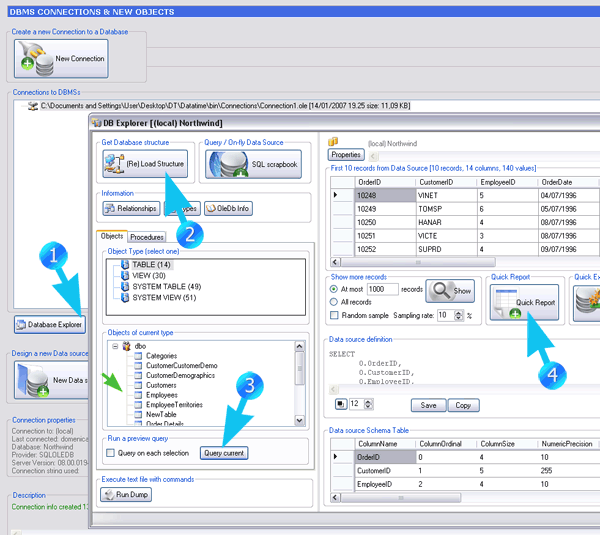This screenshot has height=535, width=600.
Task: Adjust the font size 12 stepper
Action: point(368,404)
